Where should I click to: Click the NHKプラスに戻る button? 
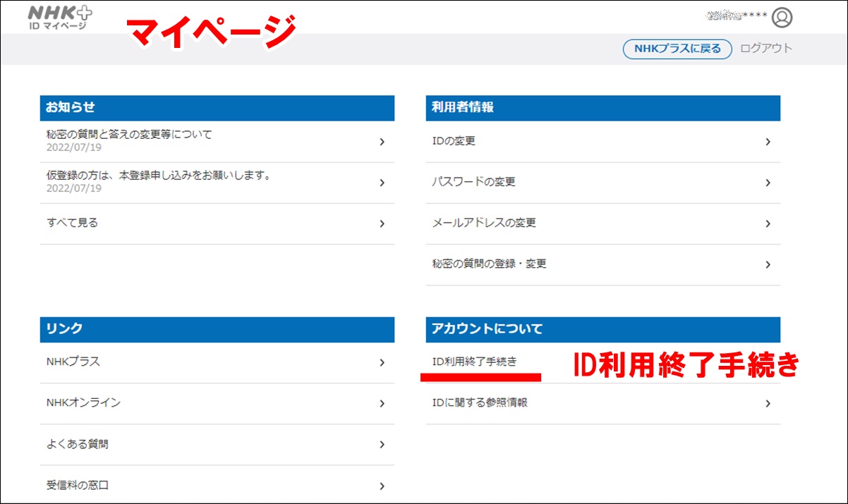677,49
